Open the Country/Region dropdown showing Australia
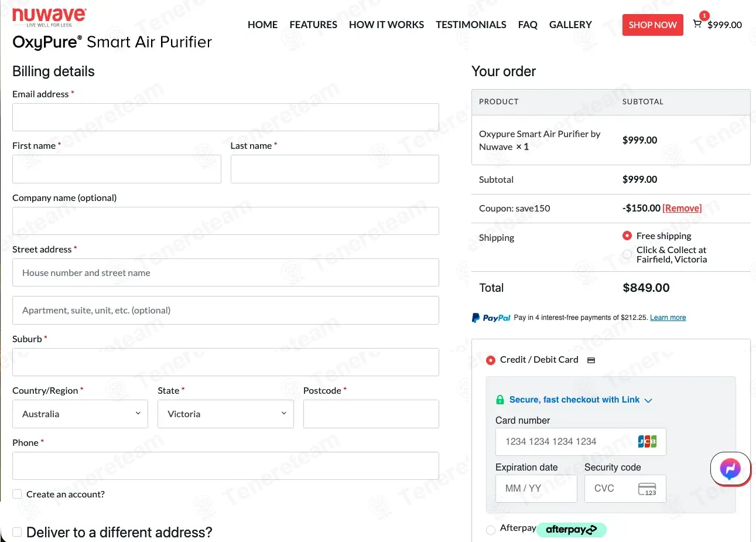This screenshot has width=756, height=542. (x=80, y=414)
